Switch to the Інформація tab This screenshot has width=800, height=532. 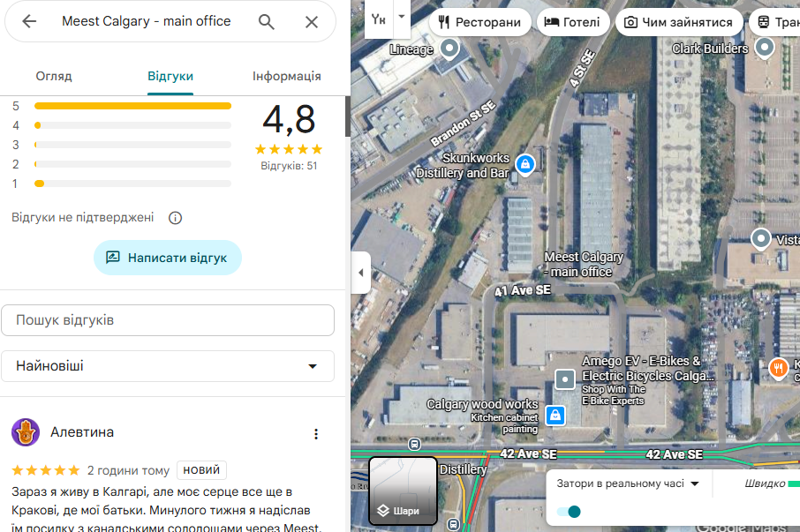287,77
